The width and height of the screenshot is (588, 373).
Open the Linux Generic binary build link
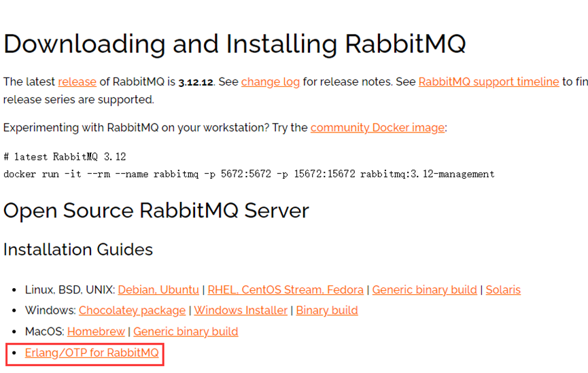click(x=424, y=290)
